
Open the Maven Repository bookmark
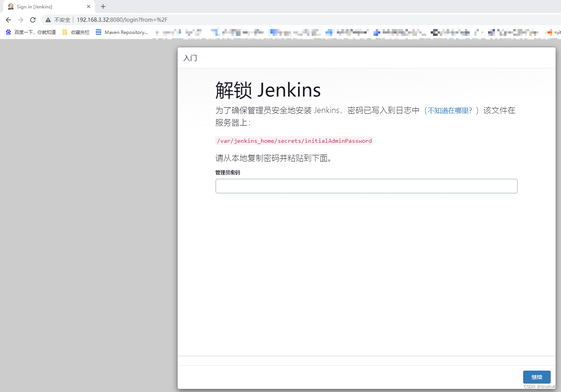122,32
